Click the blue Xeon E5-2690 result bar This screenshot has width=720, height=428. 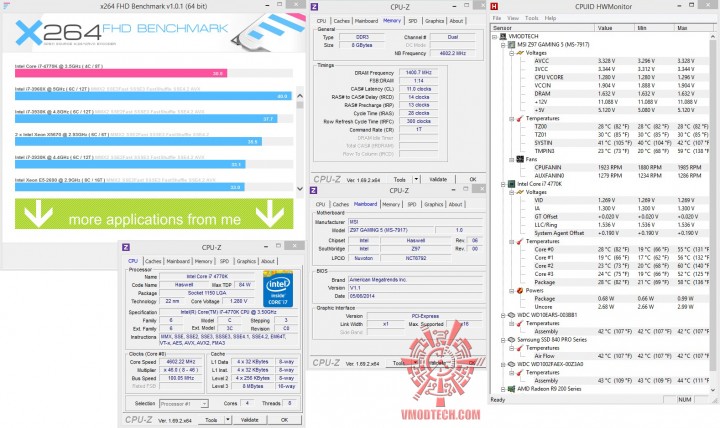coord(129,187)
